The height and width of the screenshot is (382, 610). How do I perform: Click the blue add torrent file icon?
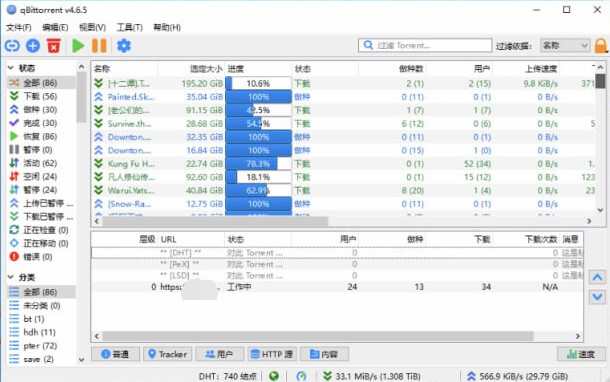coord(33,46)
